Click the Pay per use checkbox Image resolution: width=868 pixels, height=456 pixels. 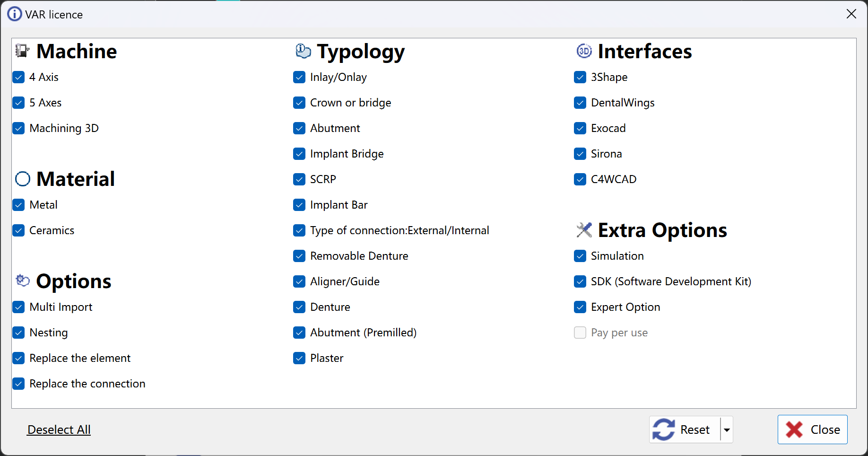[x=580, y=333]
